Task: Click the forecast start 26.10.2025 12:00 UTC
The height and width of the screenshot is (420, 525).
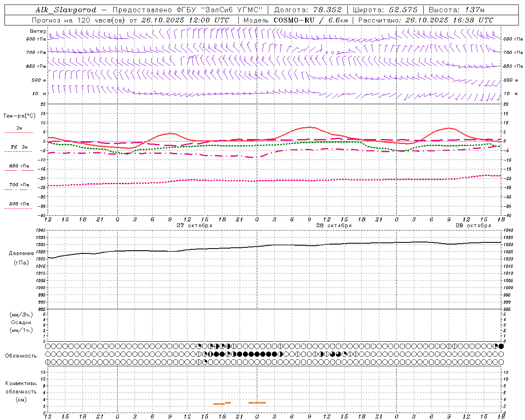Action: [185, 20]
